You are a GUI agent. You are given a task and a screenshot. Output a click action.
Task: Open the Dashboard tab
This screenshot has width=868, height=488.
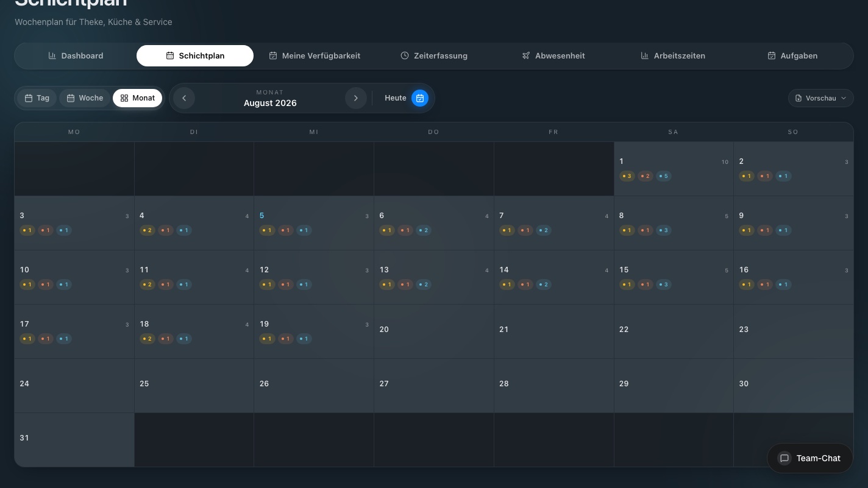(x=76, y=55)
